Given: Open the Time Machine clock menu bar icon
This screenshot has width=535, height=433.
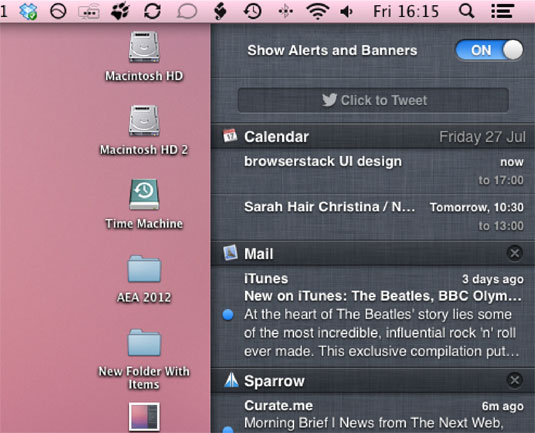Looking at the screenshot, I should click(253, 11).
